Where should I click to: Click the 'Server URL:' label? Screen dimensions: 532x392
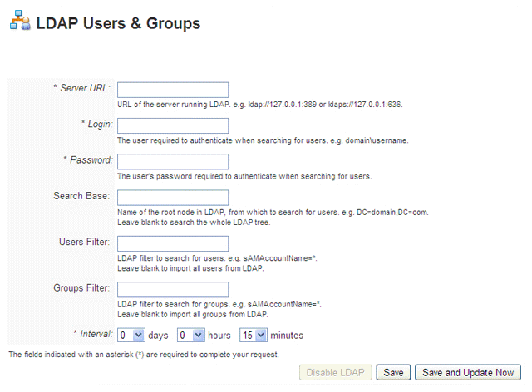point(82,88)
